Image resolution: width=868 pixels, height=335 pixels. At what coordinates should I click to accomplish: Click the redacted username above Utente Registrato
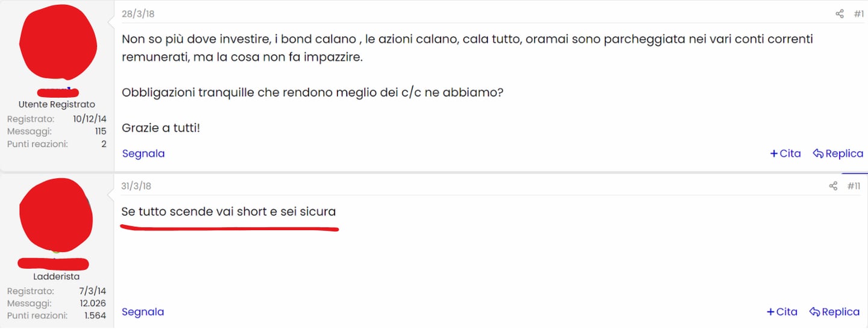coord(57,92)
